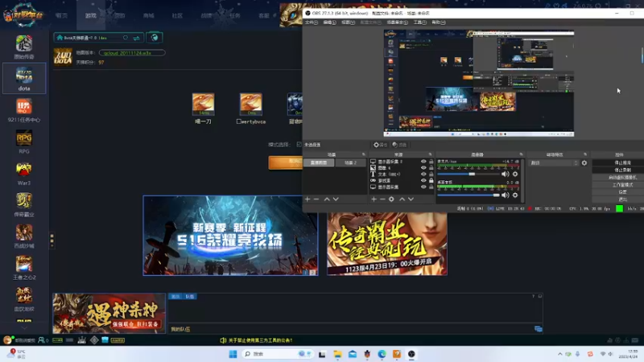Select the player avatar labeled wertybvca
This screenshot has height=362, width=644.
(x=251, y=104)
